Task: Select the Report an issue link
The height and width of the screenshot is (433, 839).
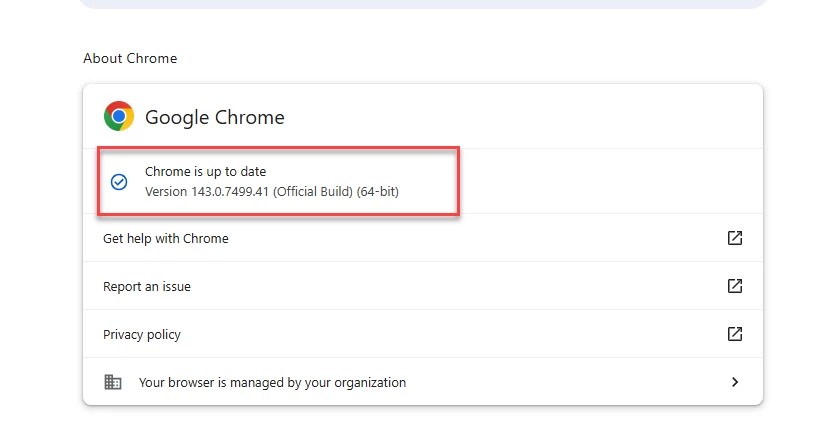Action: 147,287
